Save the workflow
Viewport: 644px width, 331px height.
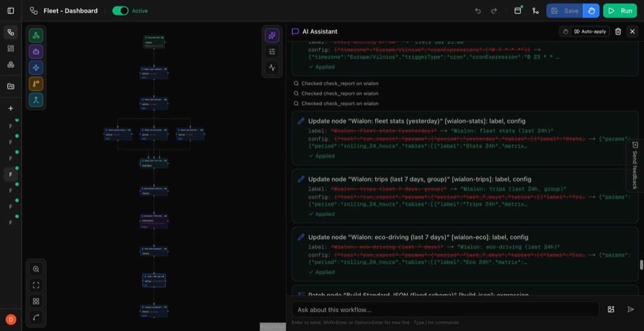tap(565, 11)
